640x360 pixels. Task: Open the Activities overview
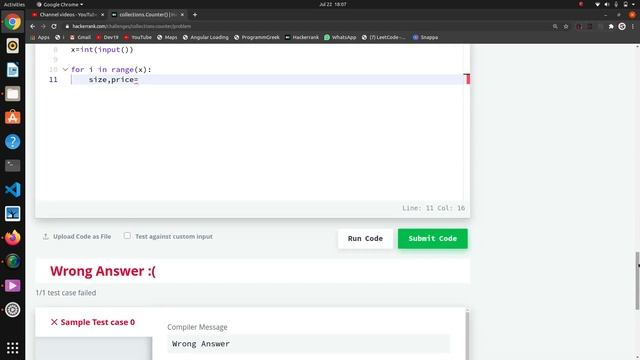pyautogui.click(x=14, y=4)
